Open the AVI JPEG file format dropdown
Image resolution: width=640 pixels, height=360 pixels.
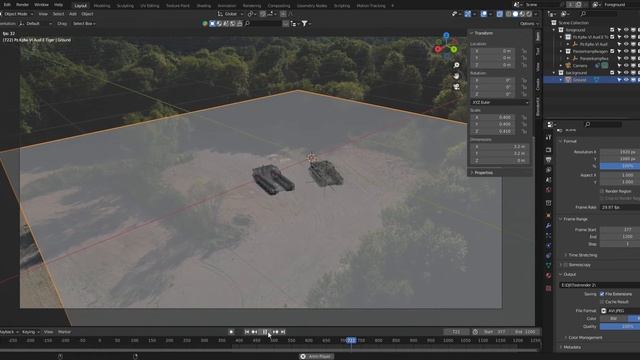click(x=620, y=311)
